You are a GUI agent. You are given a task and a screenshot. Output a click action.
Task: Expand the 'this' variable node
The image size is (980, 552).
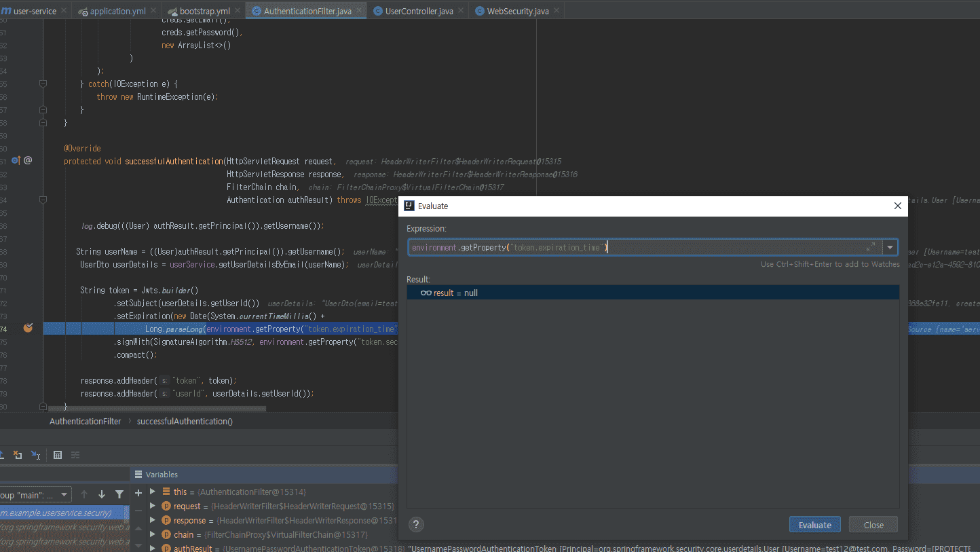click(x=153, y=492)
